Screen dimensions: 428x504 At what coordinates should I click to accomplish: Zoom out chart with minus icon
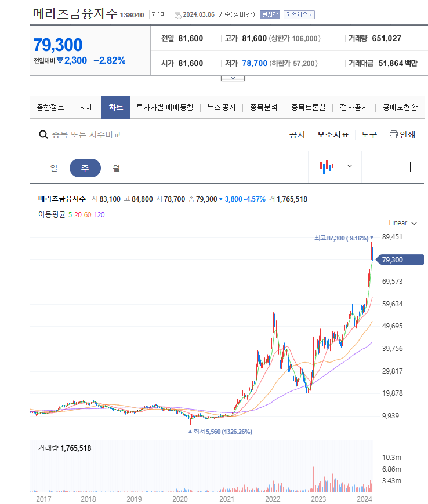coord(382,167)
